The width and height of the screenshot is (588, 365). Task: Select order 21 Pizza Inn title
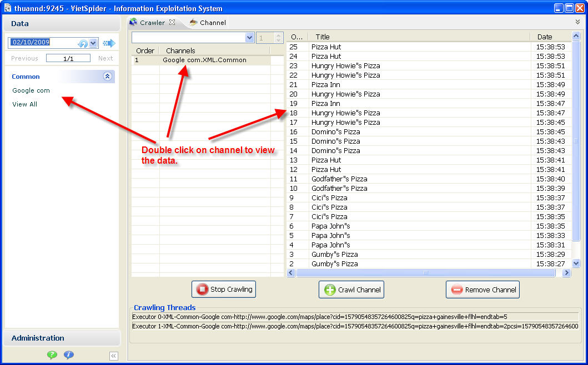326,85
